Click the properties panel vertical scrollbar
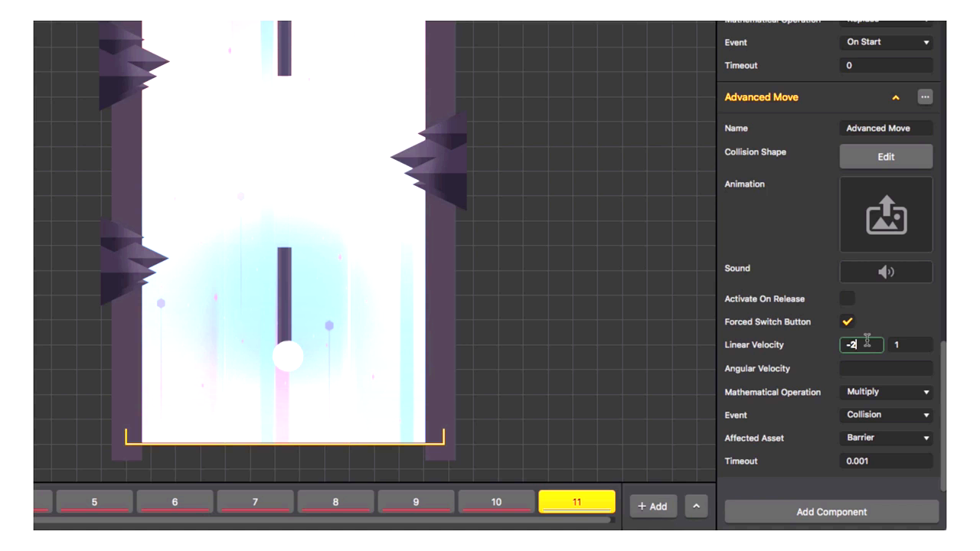 point(943,416)
